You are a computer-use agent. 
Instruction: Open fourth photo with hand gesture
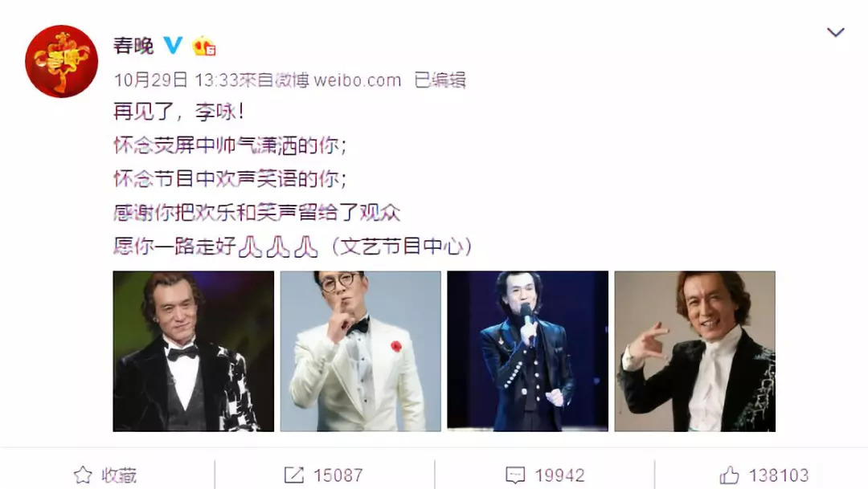[694, 351]
